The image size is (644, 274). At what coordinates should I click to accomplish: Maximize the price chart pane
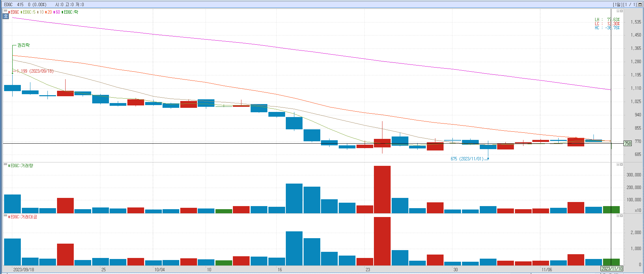[618, 11]
